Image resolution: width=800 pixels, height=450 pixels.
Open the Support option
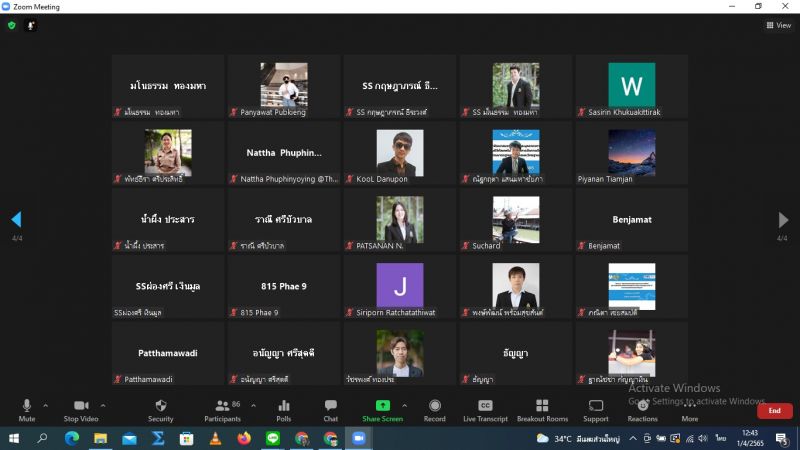click(x=596, y=410)
